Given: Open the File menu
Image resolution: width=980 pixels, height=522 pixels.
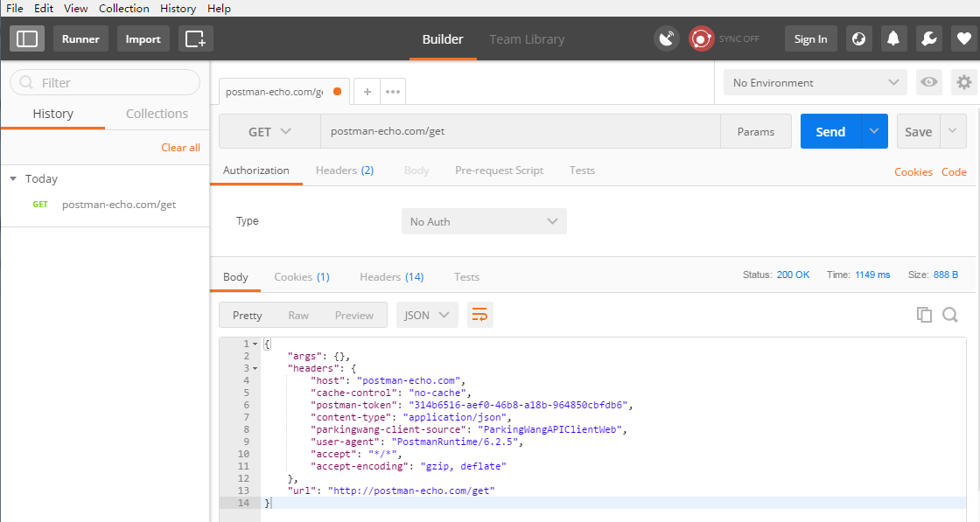Looking at the screenshot, I should (14, 8).
